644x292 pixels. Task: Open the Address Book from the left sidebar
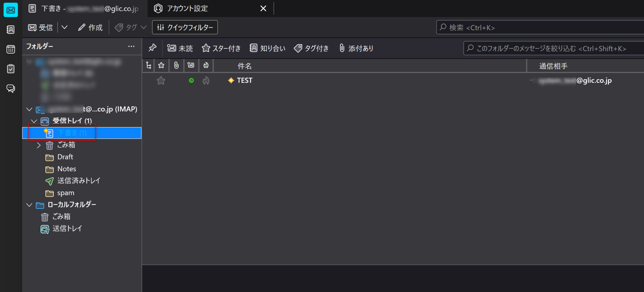tap(11, 30)
